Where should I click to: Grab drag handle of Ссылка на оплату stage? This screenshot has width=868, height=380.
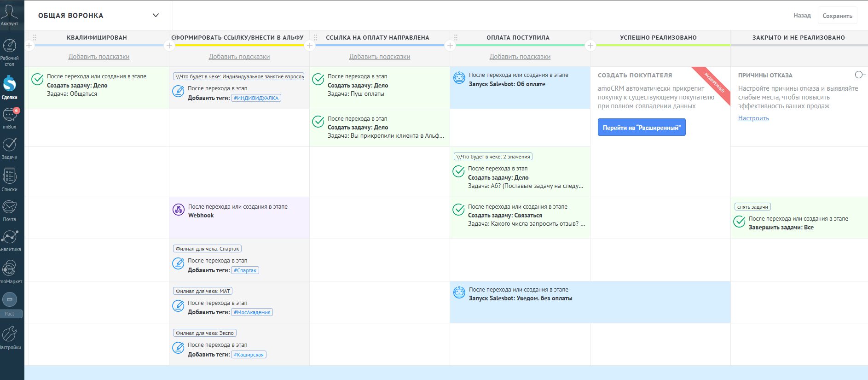coord(315,38)
